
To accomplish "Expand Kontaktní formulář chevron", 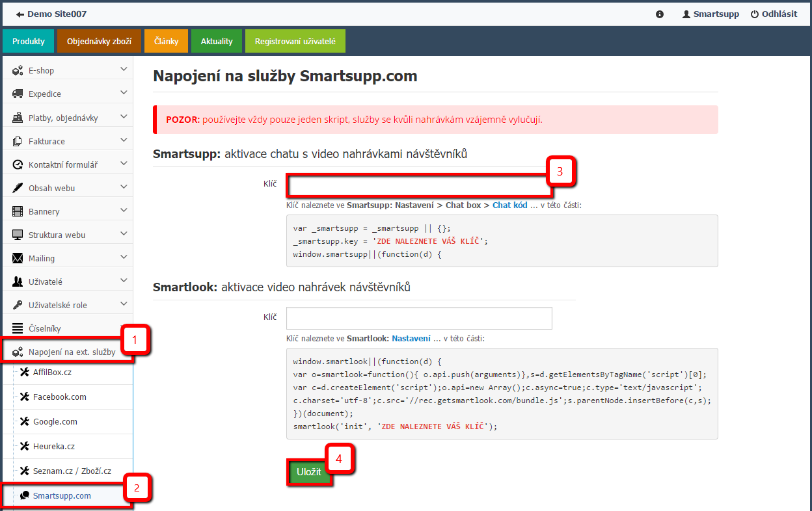I will (124, 164).
